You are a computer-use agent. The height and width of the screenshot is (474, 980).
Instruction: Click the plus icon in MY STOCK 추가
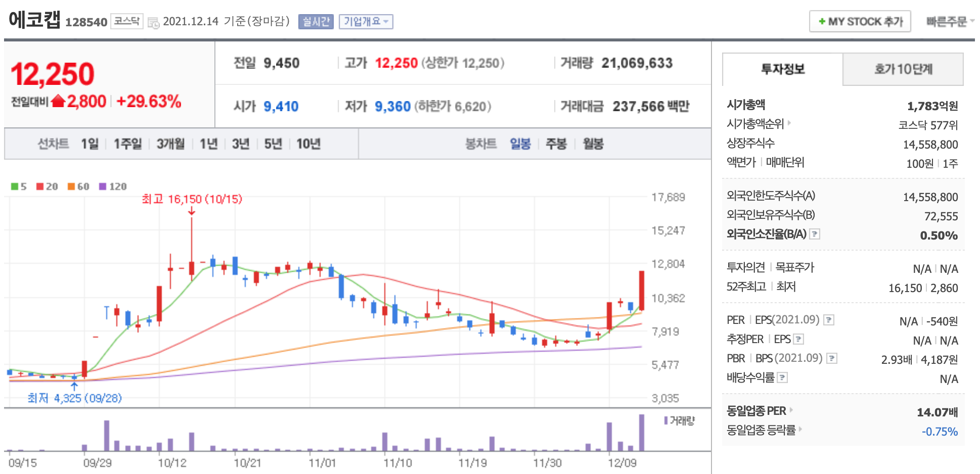[822, 22]
